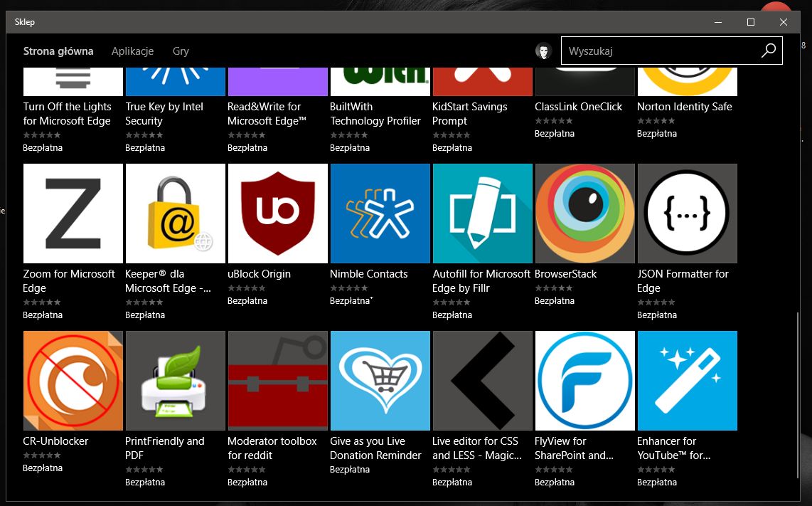Image resolution: width=812 pixels, height=506 pixels.
Task: Click the BrowserStack title text
Action: [565, 274]
